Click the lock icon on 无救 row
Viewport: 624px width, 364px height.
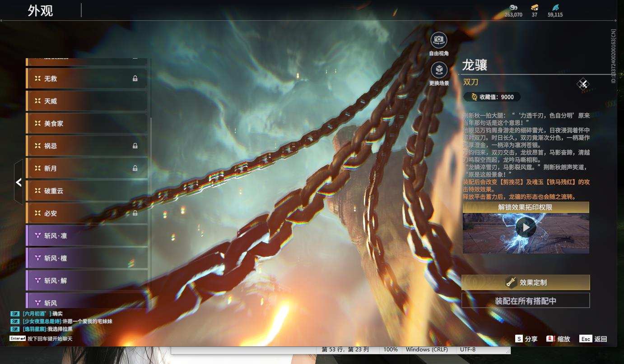(135, 78)
